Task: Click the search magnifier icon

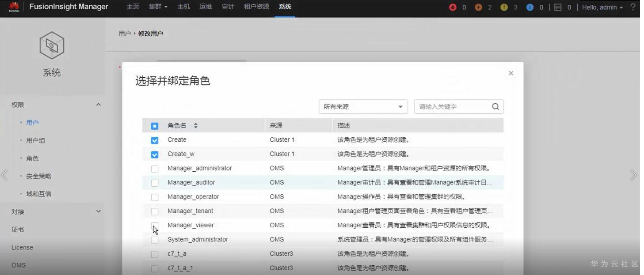Action: point(495,106)
